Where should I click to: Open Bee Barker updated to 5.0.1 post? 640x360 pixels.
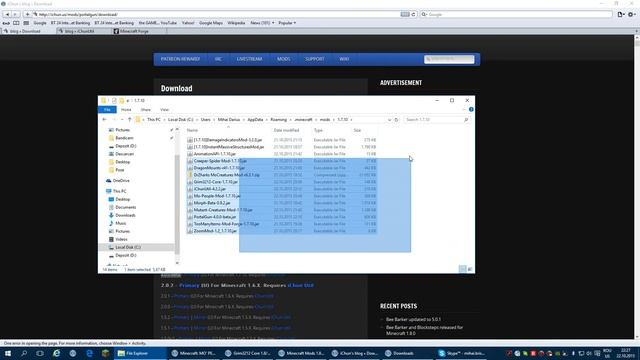413,319
